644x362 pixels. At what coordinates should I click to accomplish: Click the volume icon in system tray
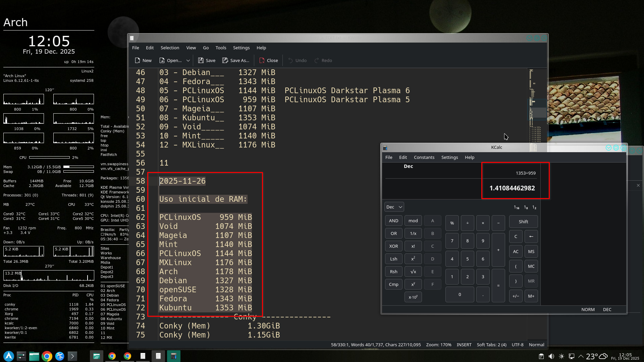click(x=551, y=356)
